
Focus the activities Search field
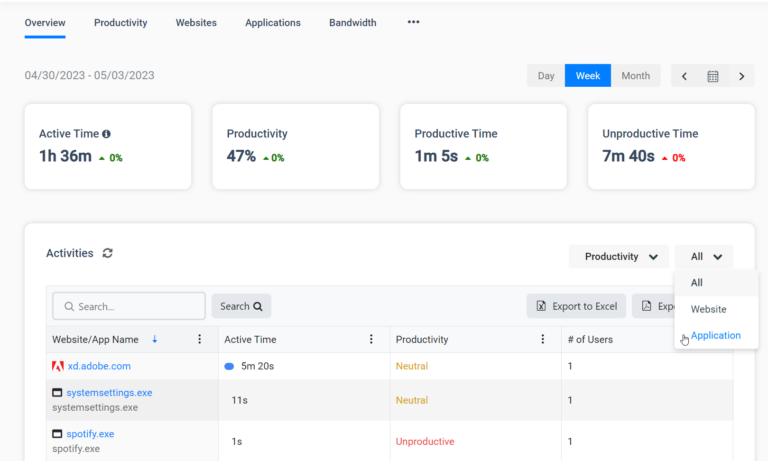pyautogui.click(x=129, y=306)
